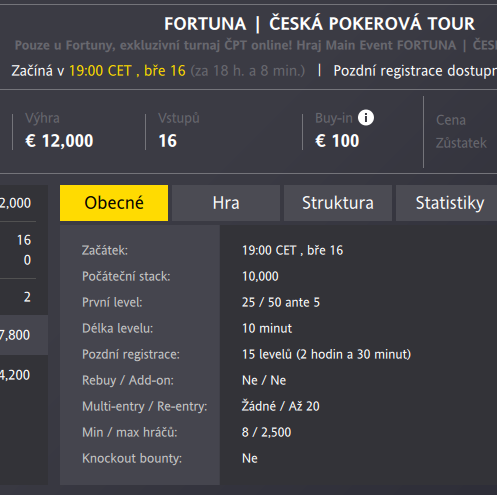Screen dimensions: 497x495
Task: Open the Statistiky tab
Action: [447, 203]
